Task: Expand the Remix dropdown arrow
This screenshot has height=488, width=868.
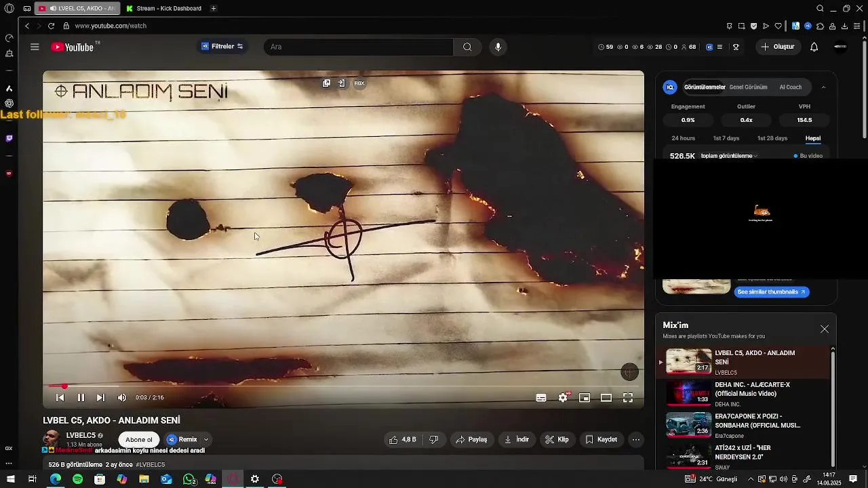Action: click(206, 439)
